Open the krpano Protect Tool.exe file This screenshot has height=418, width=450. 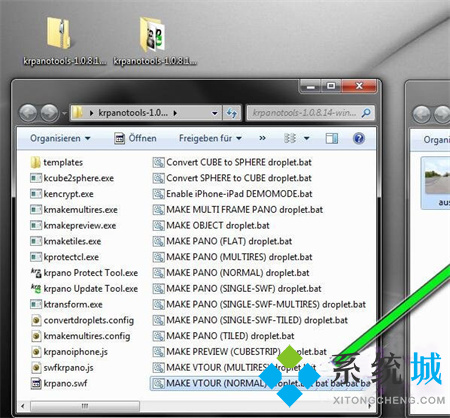point(84,273)
